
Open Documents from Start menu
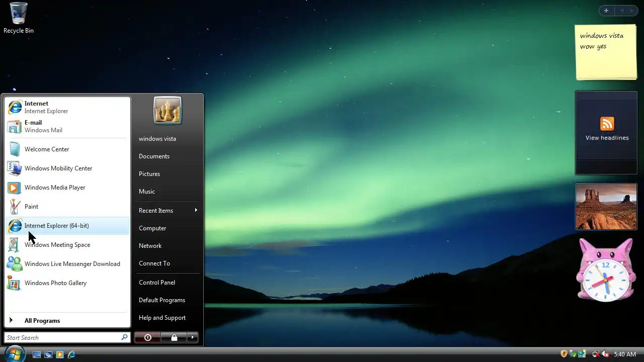168,156
